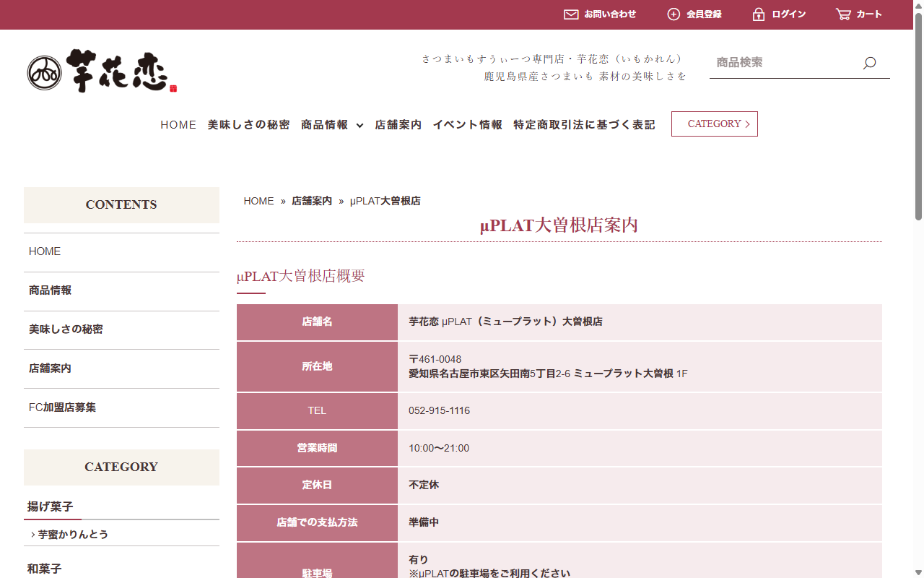Click the μPLAT大曽根店概要 section heading
Viewport: 924px width, 578px height.
click(301, 276)
